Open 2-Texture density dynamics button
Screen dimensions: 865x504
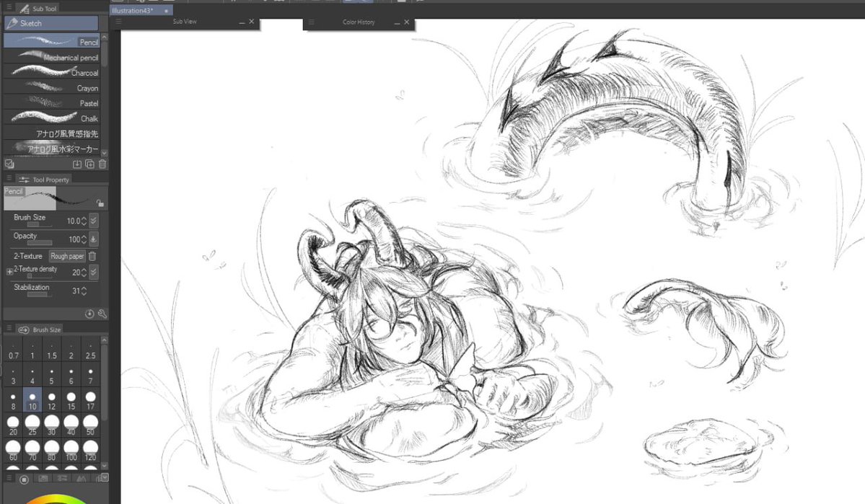pyautogui.click(x=94, y=272)
